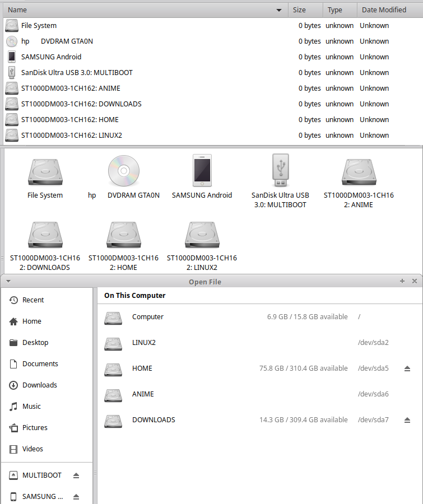Viewport: 423px width, 504px height.
Task: Select the Computer entry showing 6.9 GB
Action: 148,317
